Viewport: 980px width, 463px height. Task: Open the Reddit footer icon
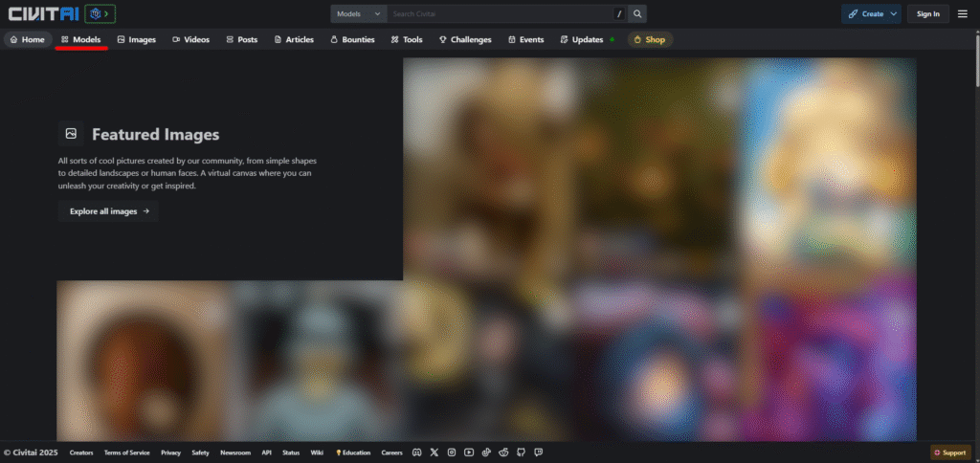pos(503,452)
